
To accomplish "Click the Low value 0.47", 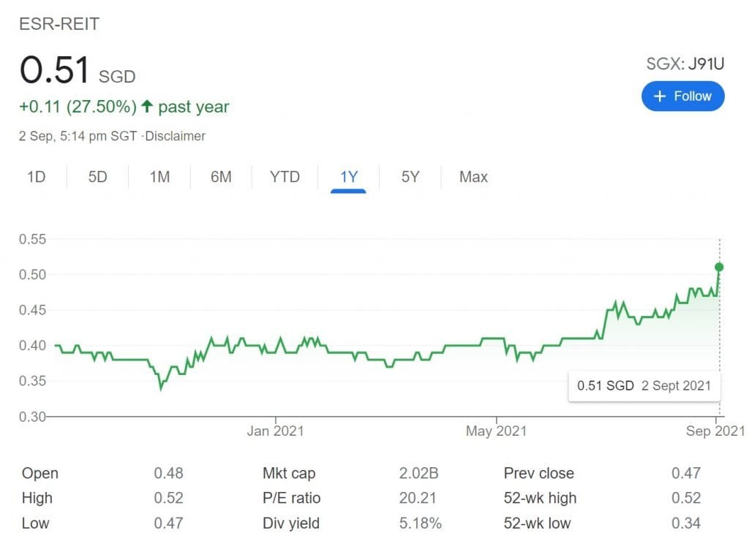I will point(169,523).
